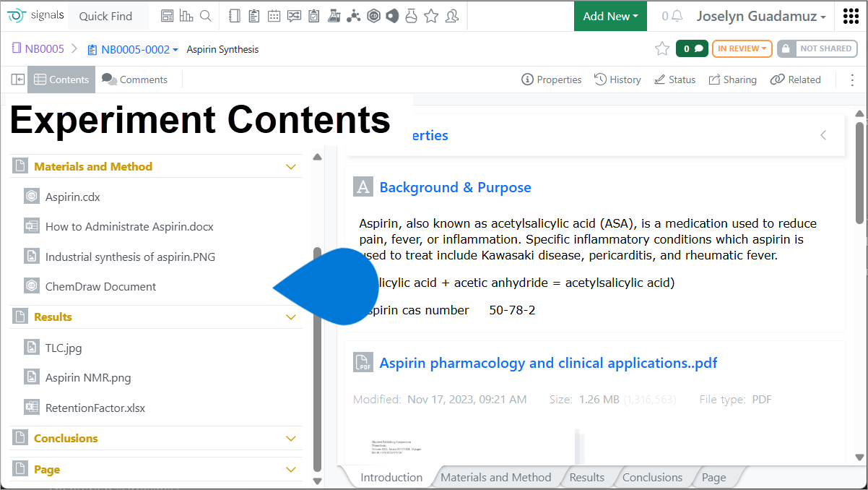868x490 pixels.
Task: Open the calendar icon in toolbar
Action: click(274, 16)
